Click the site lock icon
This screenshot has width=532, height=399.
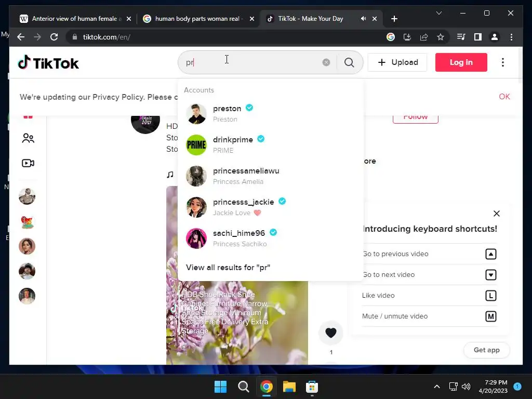click(x=75, y=37)
